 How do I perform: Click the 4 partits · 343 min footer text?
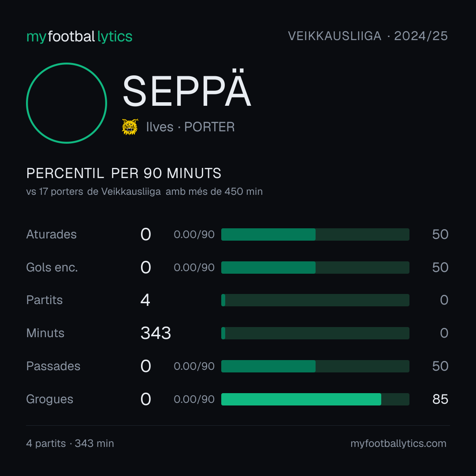[70, 443]
